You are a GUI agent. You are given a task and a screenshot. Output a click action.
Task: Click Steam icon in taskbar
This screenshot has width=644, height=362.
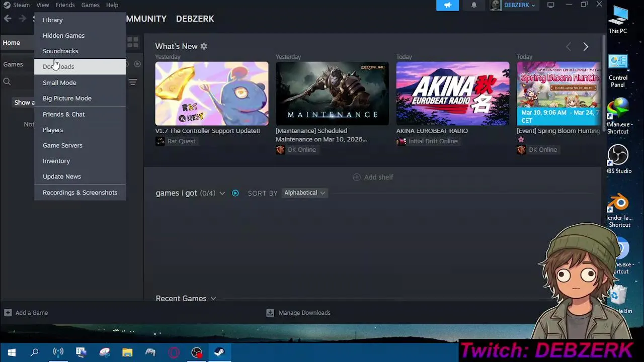click(219, 352)
